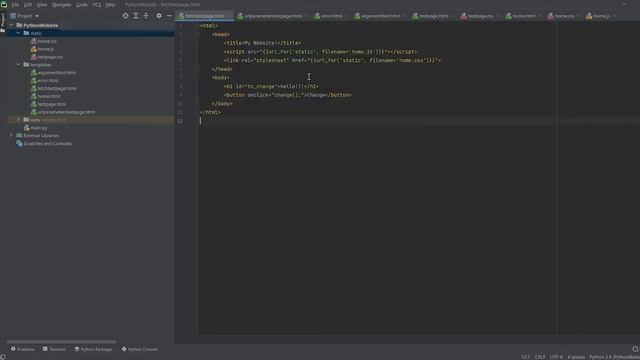The height and width of the screenshot is (360, 640).
Task: Click the Collapse All icon in Project panel
Action: pyautogui.click(x=146, y=16)
